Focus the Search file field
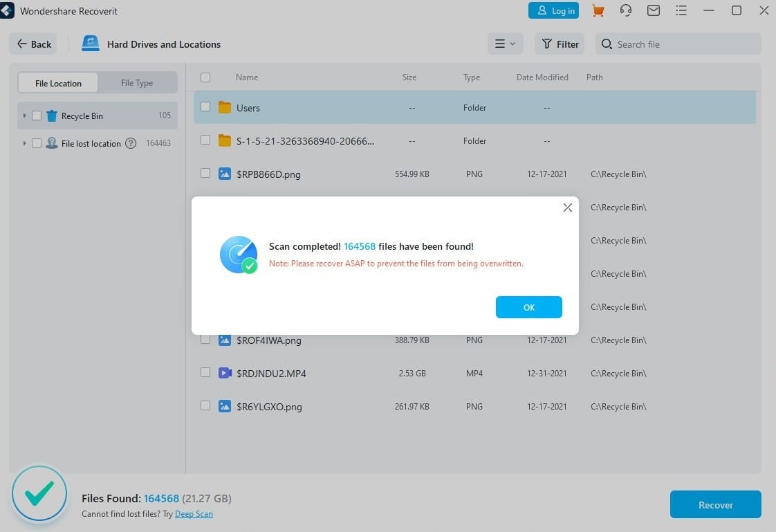 pos(678,44)
